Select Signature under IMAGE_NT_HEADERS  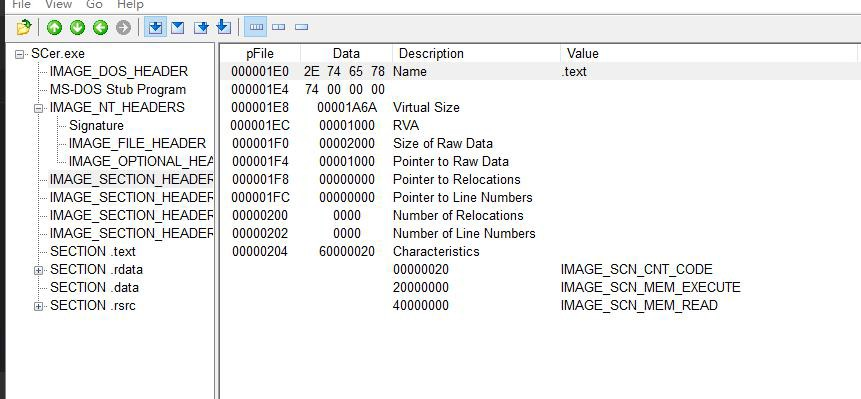pos(97,125)
